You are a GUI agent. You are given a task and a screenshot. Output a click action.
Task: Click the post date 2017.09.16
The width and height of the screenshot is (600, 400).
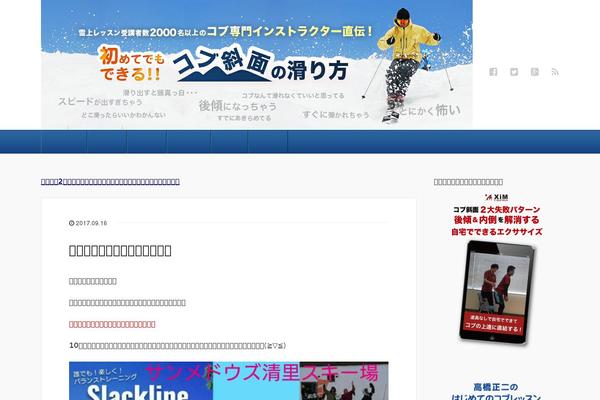click(x=91, y=223)
